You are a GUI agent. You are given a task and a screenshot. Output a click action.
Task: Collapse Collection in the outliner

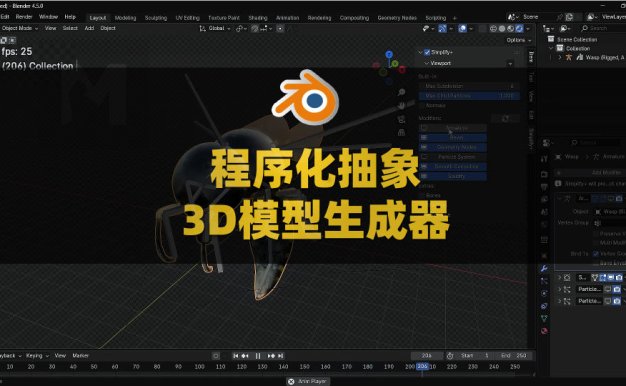click(551, 48)
